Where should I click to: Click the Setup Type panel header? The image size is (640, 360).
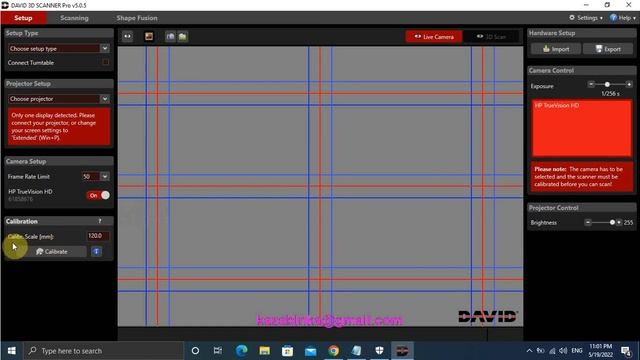tap(59, 33)
